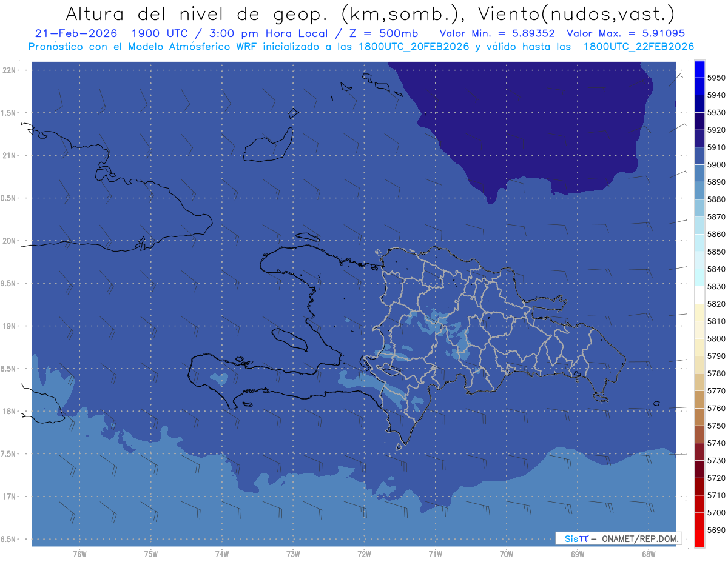Click the "1800UTC_22FEB2026" valid-until time

tap(639, 46)
